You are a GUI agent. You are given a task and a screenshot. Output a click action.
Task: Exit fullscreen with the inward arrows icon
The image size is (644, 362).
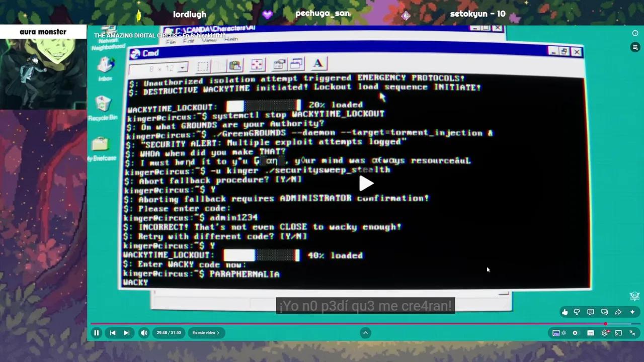[632, 333]
